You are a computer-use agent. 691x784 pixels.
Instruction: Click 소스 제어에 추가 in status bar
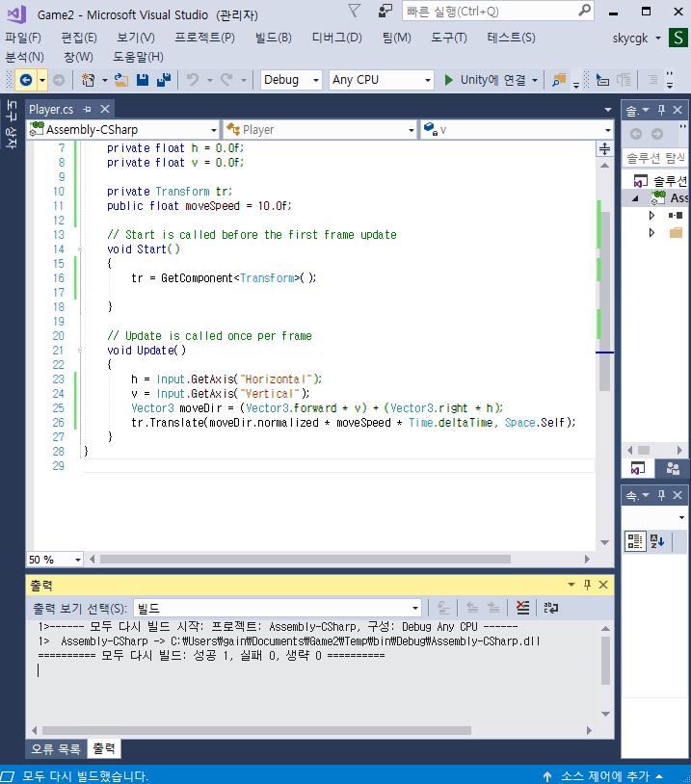[x=605, y=776]
